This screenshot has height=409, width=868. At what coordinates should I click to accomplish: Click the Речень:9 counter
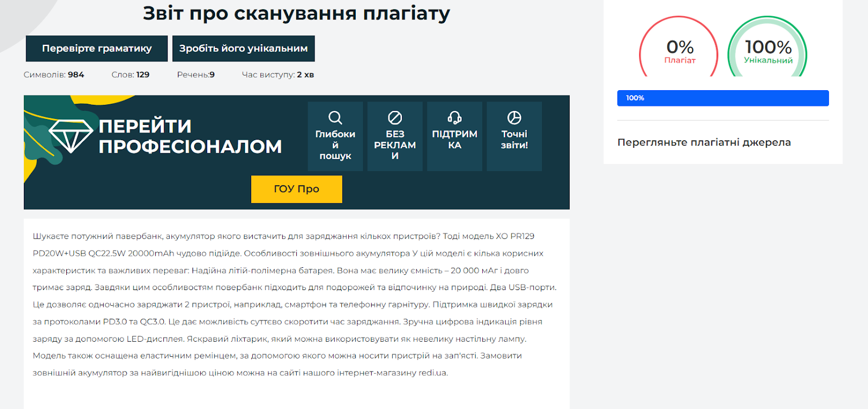pyautogui.click(x=196, y=74)
